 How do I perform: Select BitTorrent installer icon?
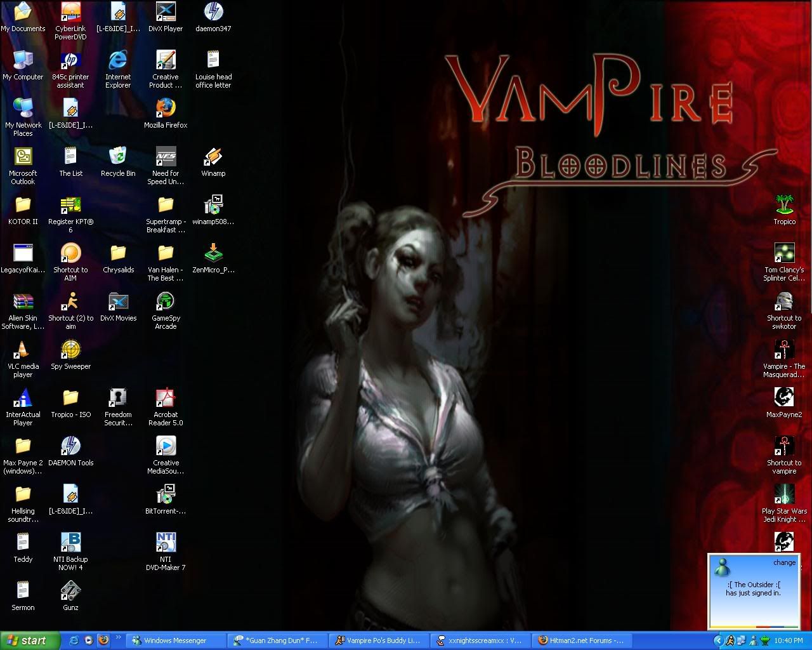tap(166, 499)
